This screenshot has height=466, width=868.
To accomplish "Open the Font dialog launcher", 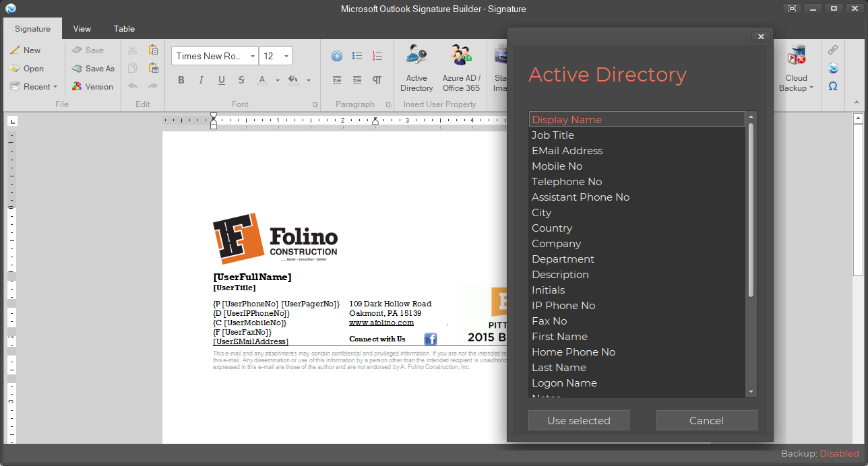I will [315, 105].
